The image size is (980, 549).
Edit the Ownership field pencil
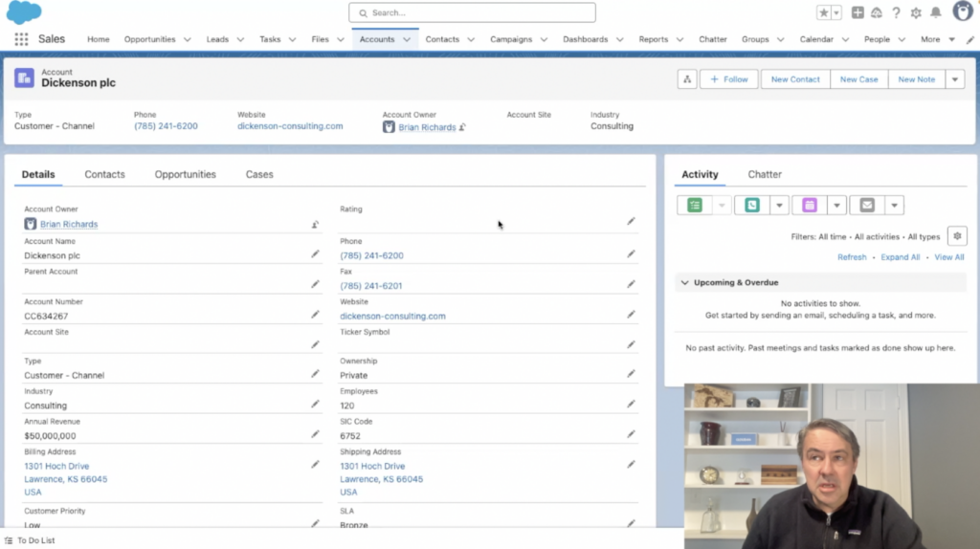(632, 374)
